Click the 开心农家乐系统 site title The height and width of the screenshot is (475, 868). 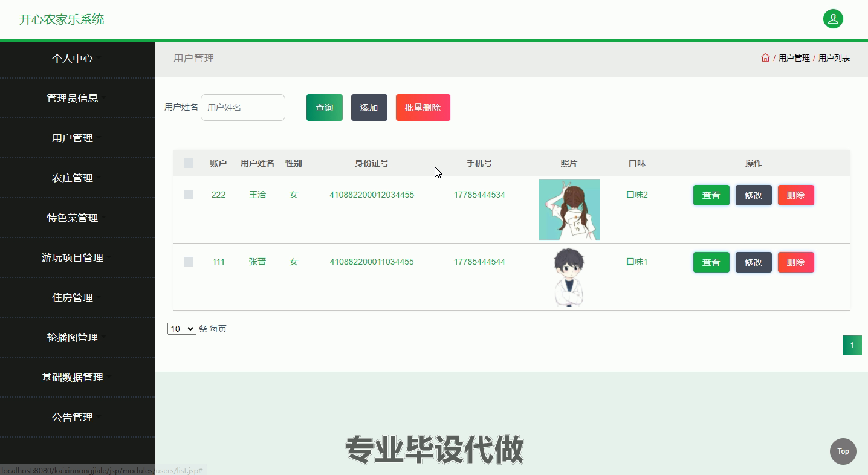click(62, 19)
